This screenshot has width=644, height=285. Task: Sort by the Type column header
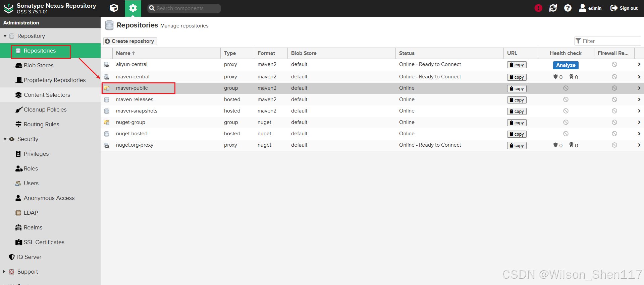237,53
